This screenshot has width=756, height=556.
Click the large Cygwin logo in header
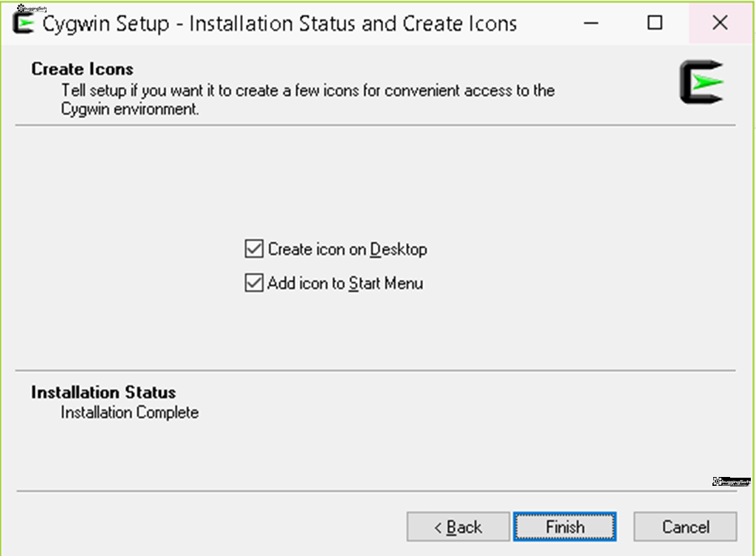[x=701, y=82]
